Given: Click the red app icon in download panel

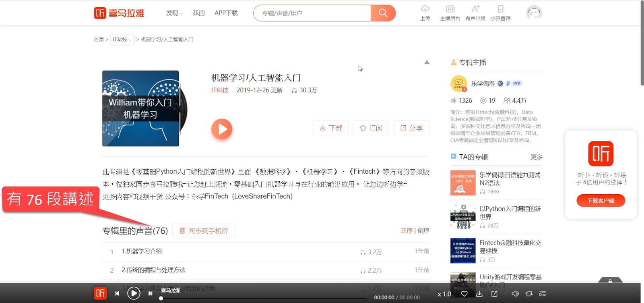Looking at the screenshot, I should [x=601, y=154].
